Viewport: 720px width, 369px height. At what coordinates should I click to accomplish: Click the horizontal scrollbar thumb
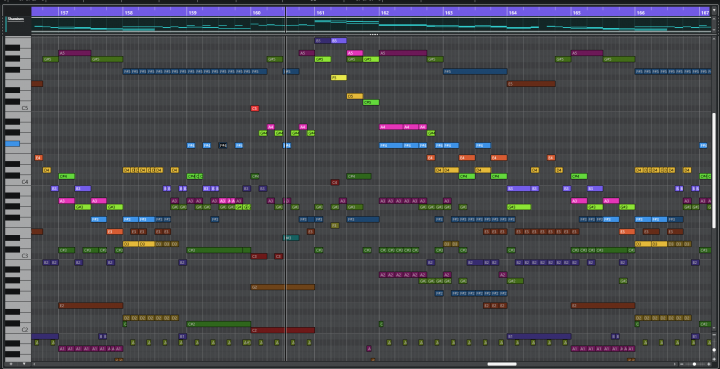pyautogui.click(x=502, y=364)
